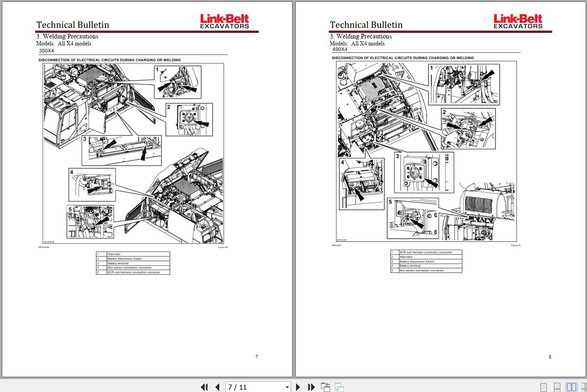Screen dimensions: 587x392
Task: Click the Welding Precautions heading on page 7
Action: tap(67, 36)
